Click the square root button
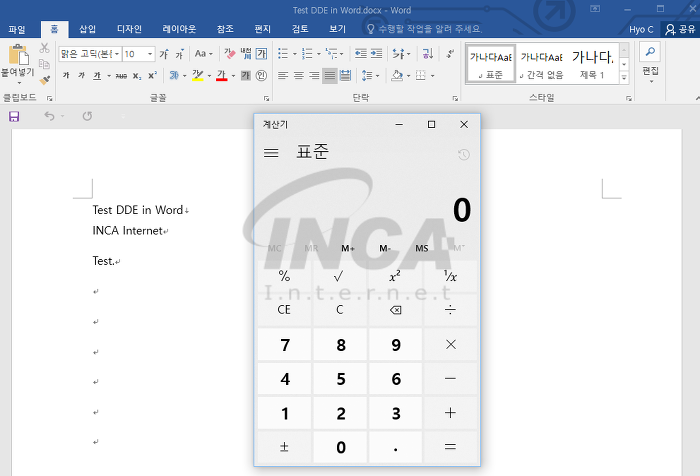The image size is (700, 476). pyautogui.click(x=339, y=276)
